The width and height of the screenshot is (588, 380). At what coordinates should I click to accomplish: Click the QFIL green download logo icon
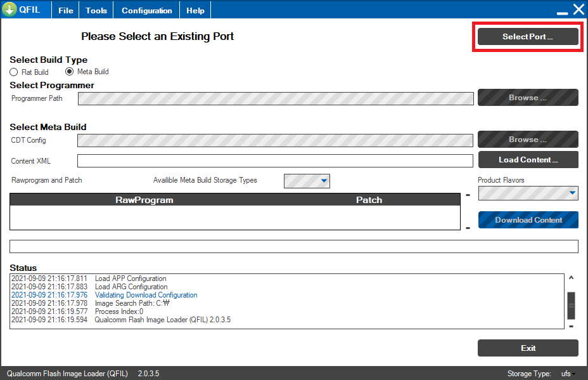(10, 9)
